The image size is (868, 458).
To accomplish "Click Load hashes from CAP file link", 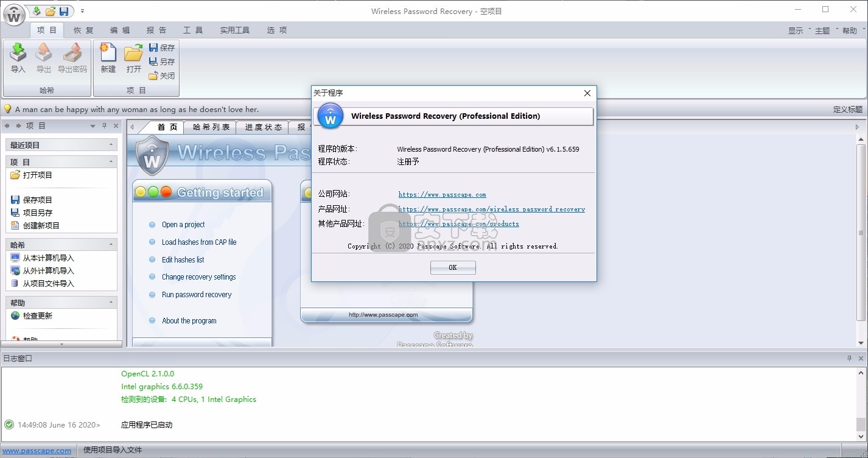I will tap(199, 242).
